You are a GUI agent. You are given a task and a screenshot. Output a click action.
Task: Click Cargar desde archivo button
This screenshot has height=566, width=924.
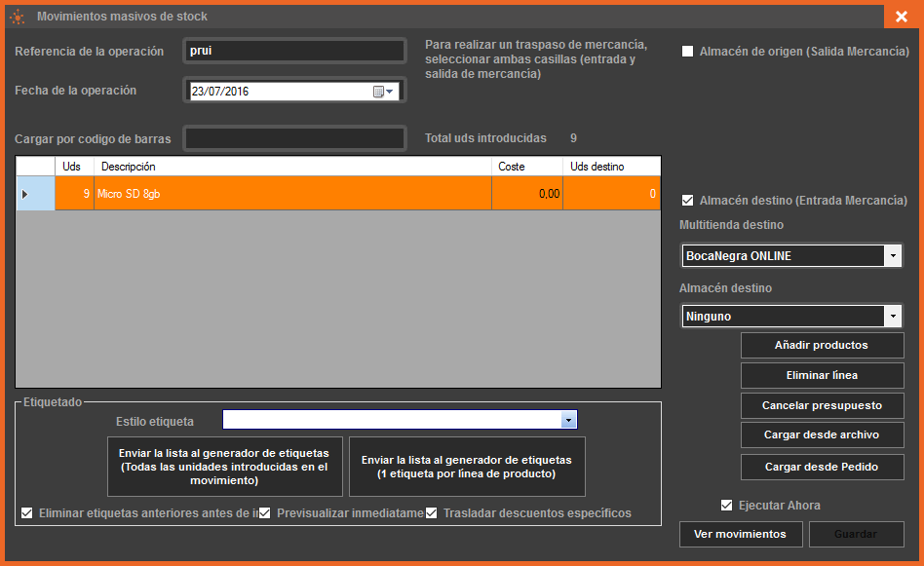pos(822,434)
